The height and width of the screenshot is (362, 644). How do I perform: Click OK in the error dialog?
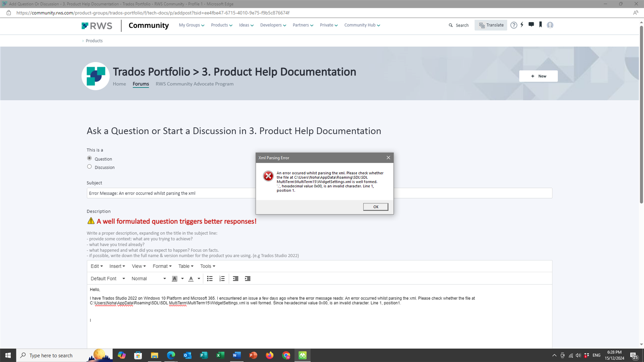[x=376, y=207]
